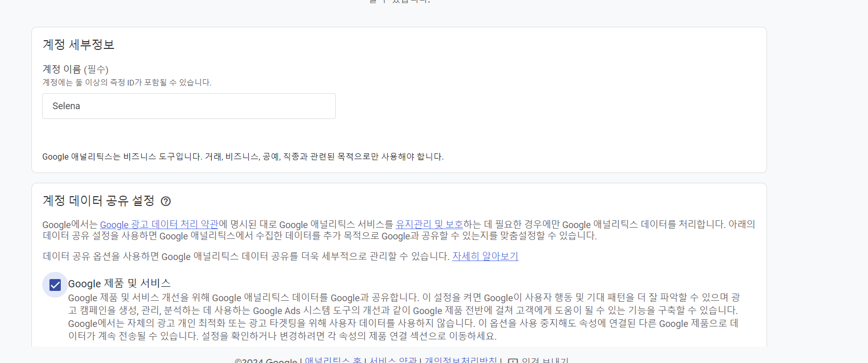Uncheck the Google 제품 및 서비스 checkbox

click(x=55, y=285)
